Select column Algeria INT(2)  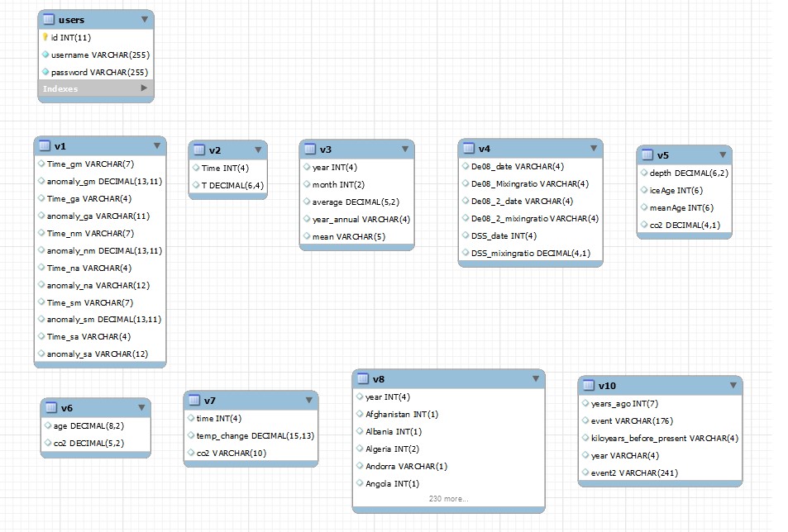coord(448,449)
